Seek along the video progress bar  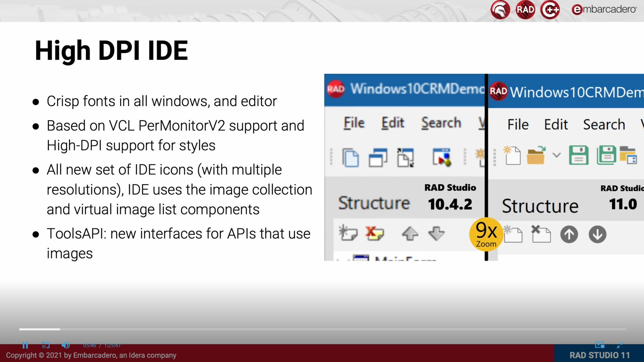323,329
